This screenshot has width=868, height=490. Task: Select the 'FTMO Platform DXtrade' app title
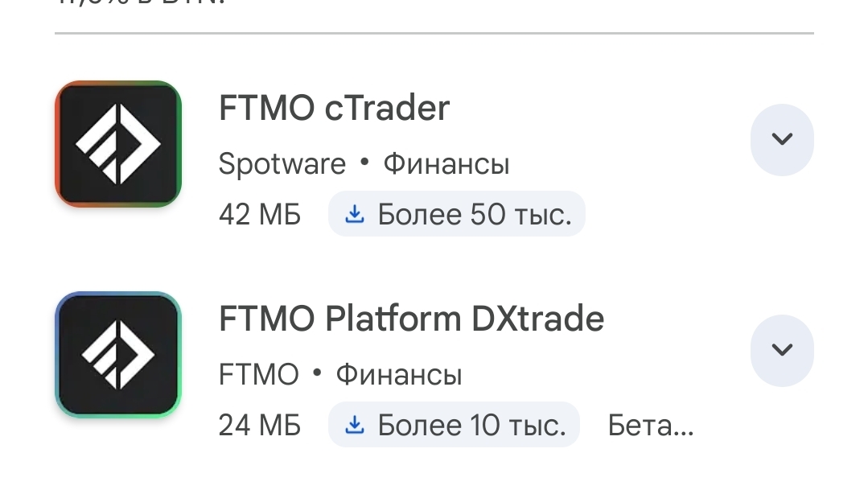point(411,319)
